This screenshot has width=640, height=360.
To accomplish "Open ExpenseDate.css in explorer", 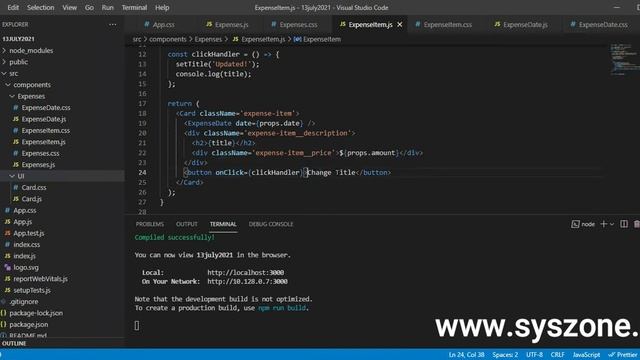I will (46, 108).
